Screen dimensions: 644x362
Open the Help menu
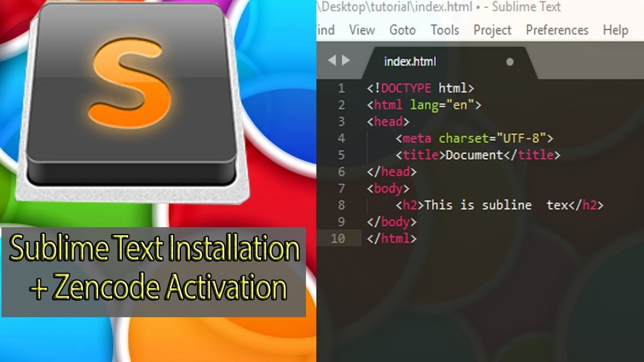coord(615,30)
